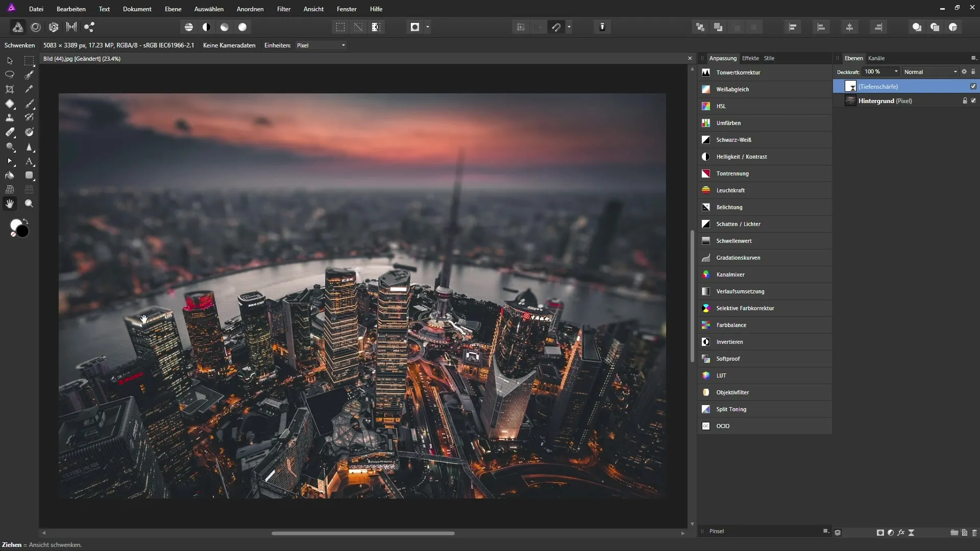Viewport: 980px width, 551px height.
Task: Add a Tonwertkorrektur adjustment
Action: pyautogui.click(x=765, y=72)
